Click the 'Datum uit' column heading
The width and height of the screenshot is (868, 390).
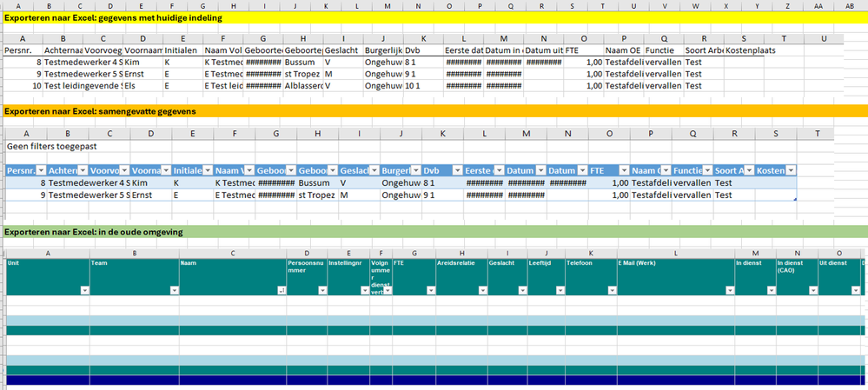544,50
